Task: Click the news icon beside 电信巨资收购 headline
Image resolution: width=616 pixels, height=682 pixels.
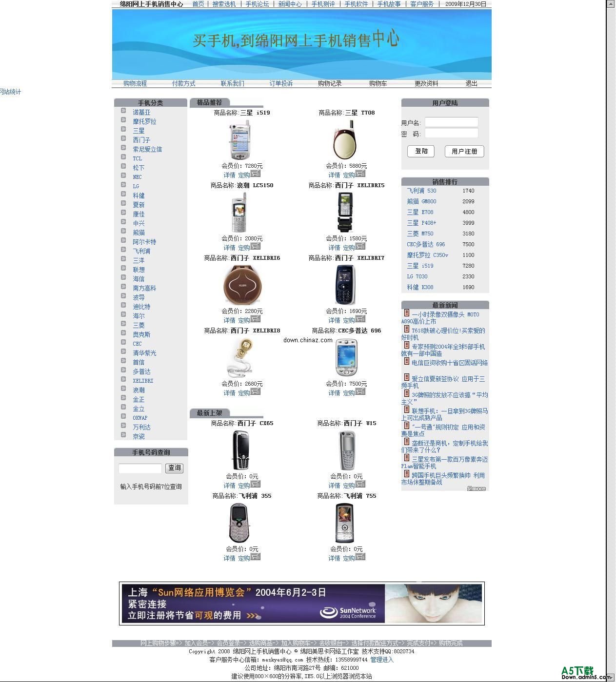Action: [406, 361]
